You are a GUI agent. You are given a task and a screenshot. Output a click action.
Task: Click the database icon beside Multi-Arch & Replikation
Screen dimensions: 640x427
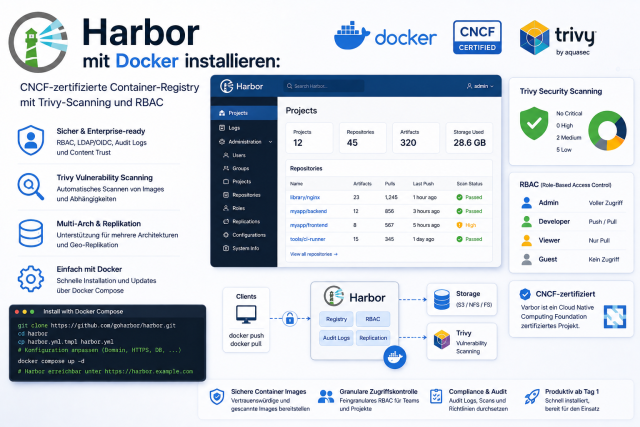(31, 233)
